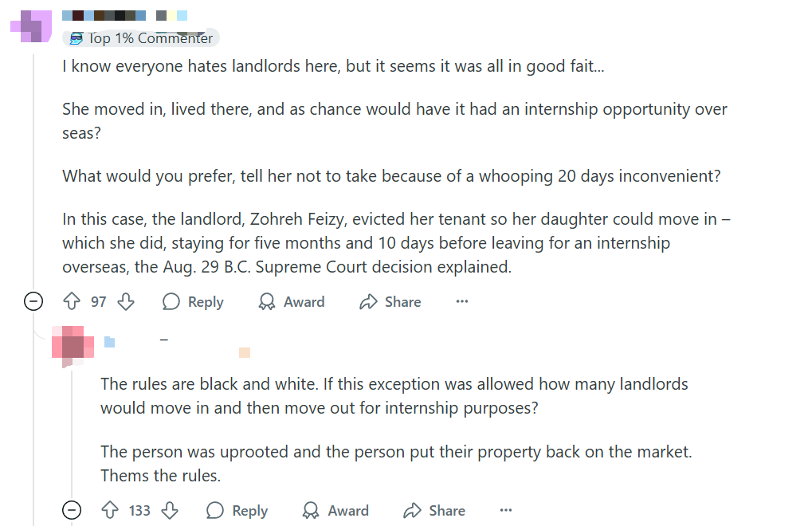Share the top landlord comment
The image size is (812, 526).
coord(391,302)
